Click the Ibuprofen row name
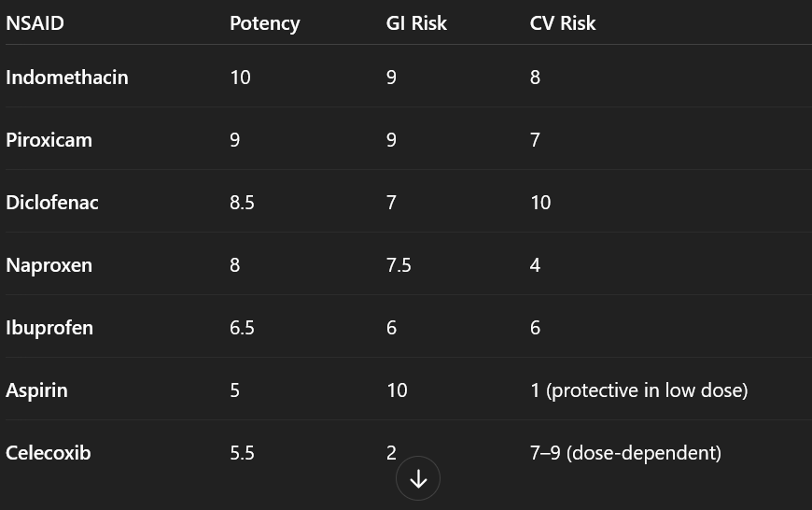Image resolution: width=812 pixels, height=510 pixels. click(49, 328)
